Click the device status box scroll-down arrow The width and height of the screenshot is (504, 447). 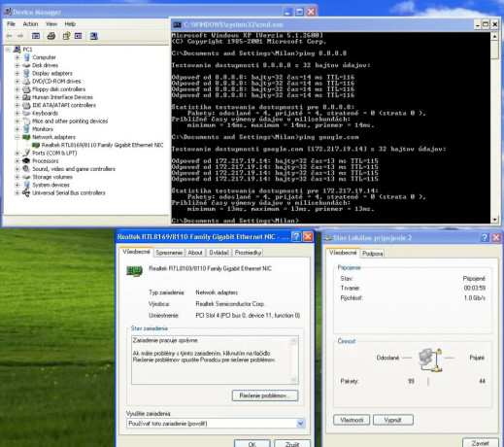294,379
